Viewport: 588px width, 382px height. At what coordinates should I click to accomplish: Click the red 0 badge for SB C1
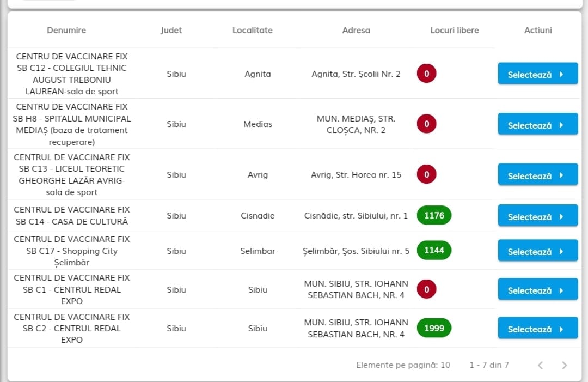426,289
